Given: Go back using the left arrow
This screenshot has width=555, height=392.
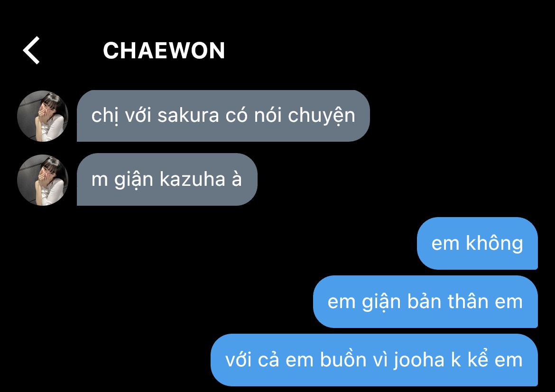Looking at the screenshot, I should [x=31, y=50].
